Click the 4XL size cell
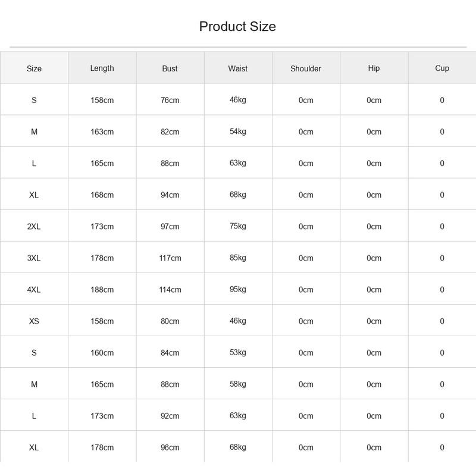 [x=34, y=290]
